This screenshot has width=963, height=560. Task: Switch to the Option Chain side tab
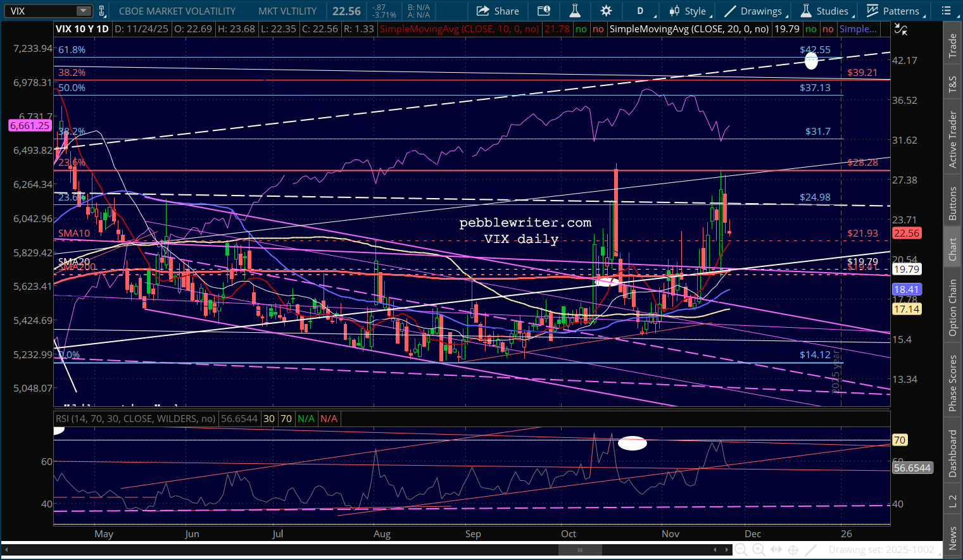point(952,308)
